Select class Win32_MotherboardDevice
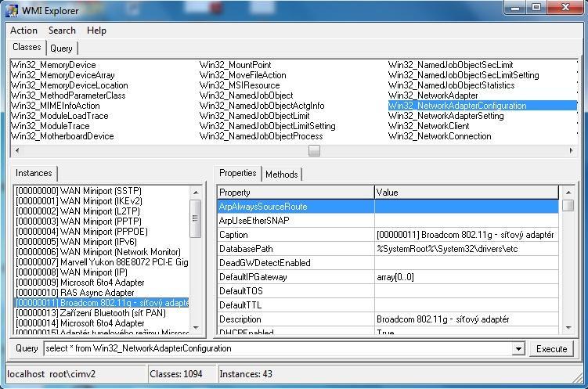 pyautogui.click(x=63, y=136)
